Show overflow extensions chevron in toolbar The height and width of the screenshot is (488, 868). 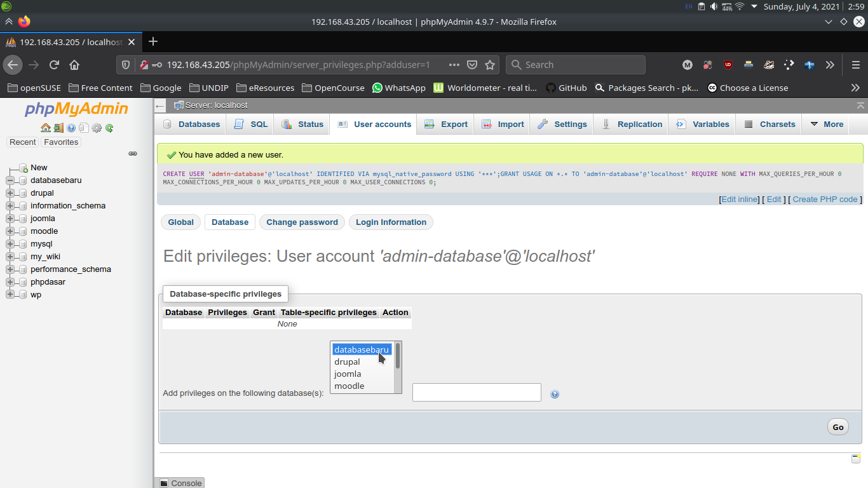830,65
